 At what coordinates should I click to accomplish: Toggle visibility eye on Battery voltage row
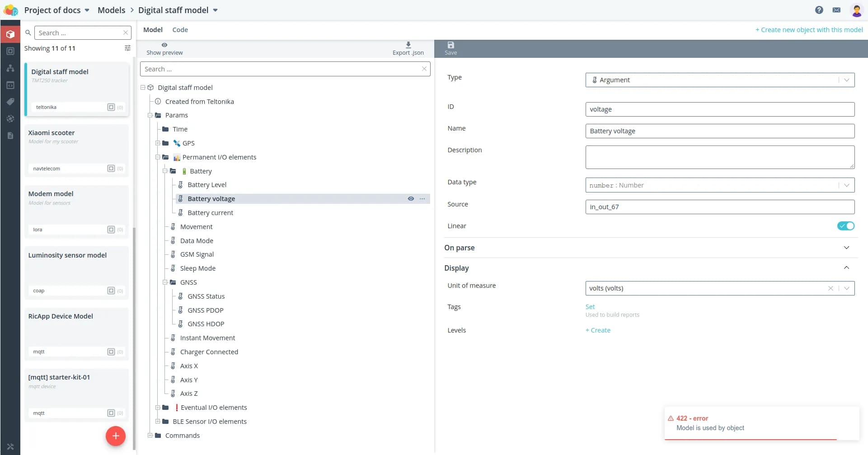(411, 199)
